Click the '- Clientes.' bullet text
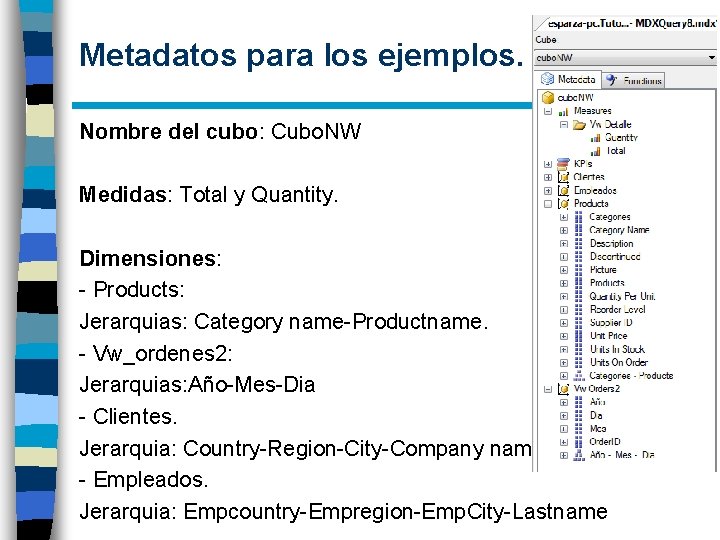Screen dimensions: 720x540 click(128, 416)
